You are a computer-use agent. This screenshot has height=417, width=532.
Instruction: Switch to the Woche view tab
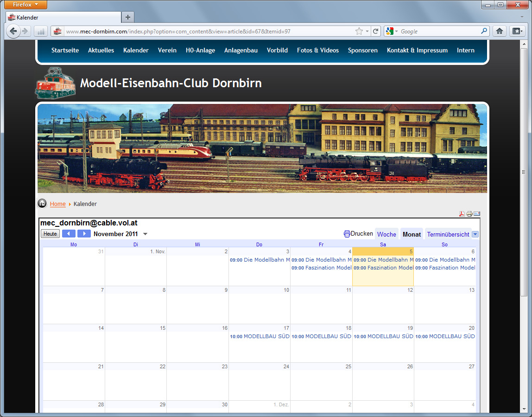386,234
